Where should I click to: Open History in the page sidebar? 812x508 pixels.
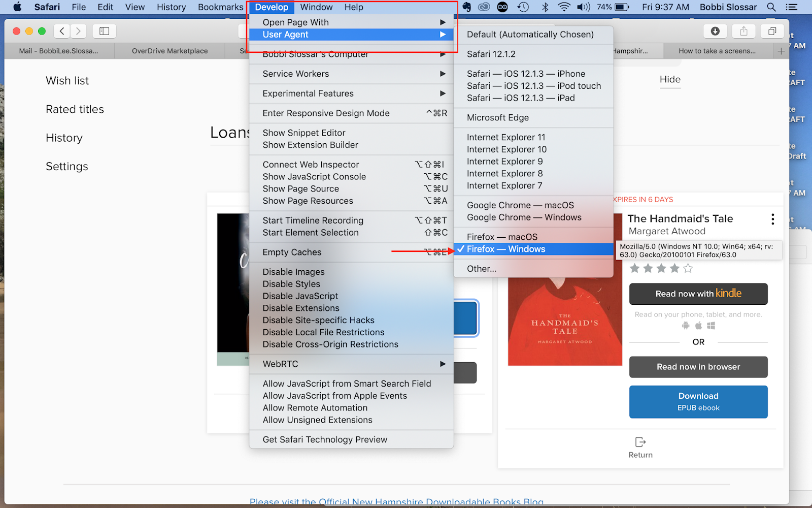coord(64,138)
